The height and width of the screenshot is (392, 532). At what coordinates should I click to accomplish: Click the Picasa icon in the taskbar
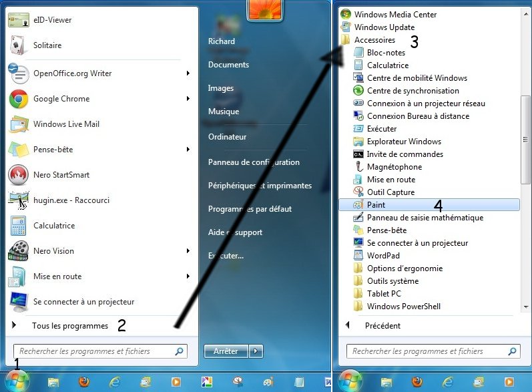coord(207,382)
